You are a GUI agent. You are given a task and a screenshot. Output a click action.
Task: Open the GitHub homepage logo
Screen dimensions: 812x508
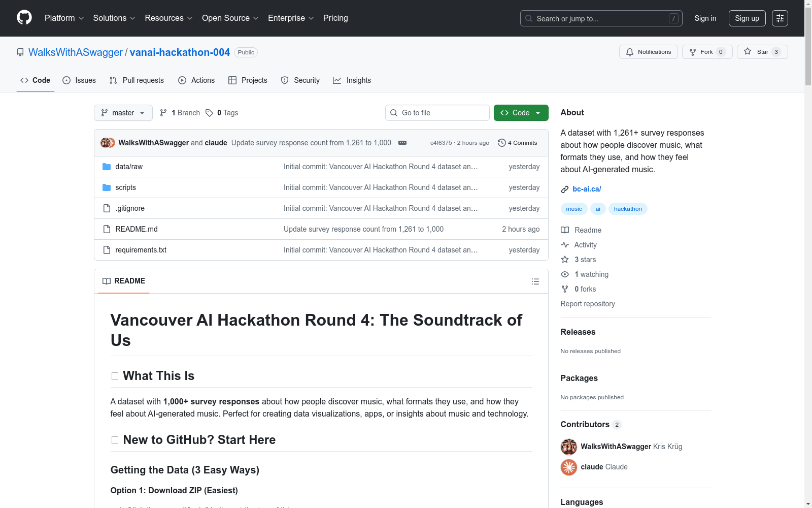point(24,18)
